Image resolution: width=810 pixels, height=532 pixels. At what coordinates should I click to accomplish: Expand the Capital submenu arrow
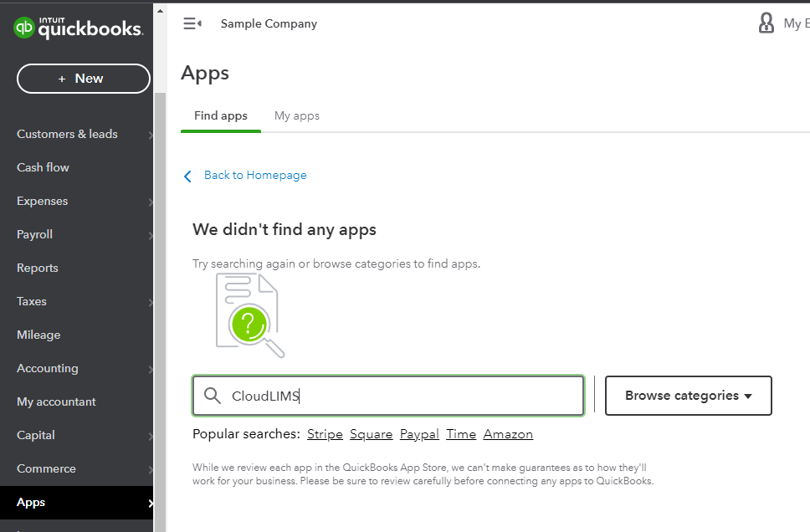click(151, 437)
